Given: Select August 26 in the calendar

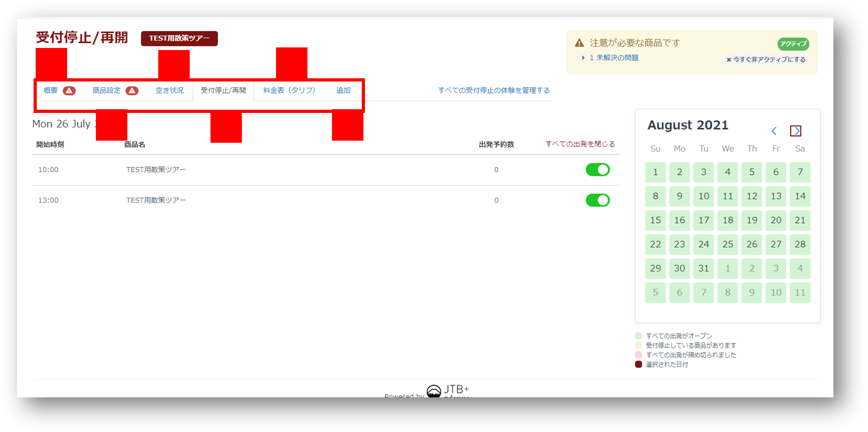Looking at the screenshot, I should tap(752, 244).
